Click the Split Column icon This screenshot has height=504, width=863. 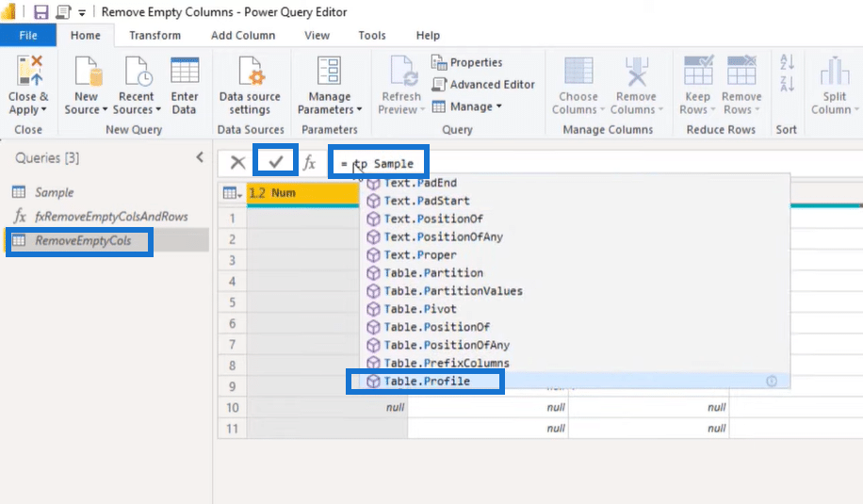click(x=835, y=72)
